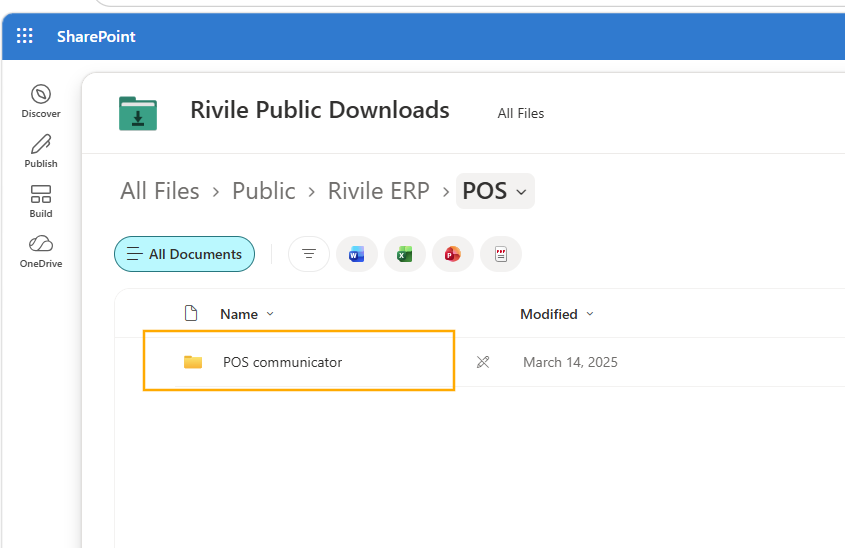Open the SharePoint app launcher grid
The height and width of the screenshot is (548, 845).
pyautogui.click(x=24, y=36)
